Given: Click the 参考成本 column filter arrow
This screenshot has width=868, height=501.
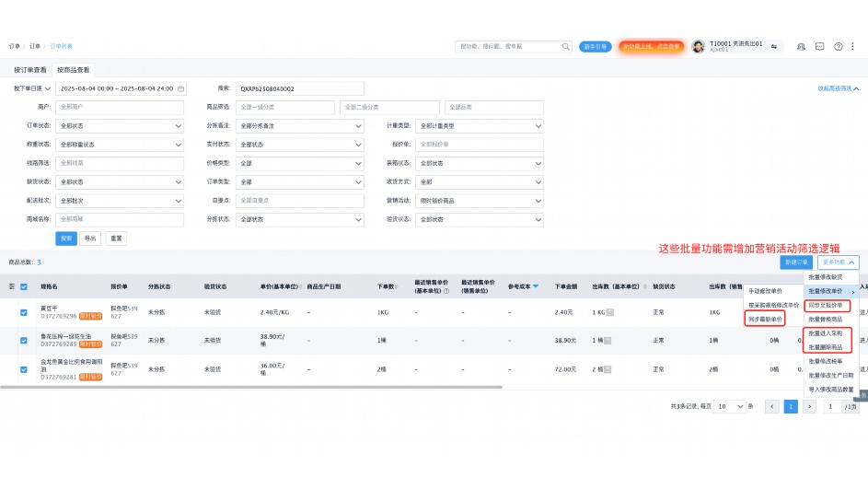Looking at the screenshot, I should coord(536,286).
